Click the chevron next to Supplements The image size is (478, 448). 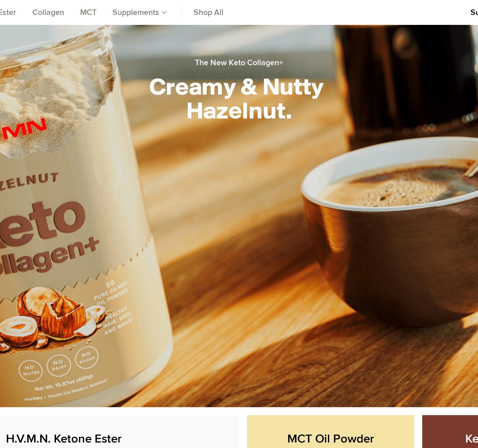(164, 12)
